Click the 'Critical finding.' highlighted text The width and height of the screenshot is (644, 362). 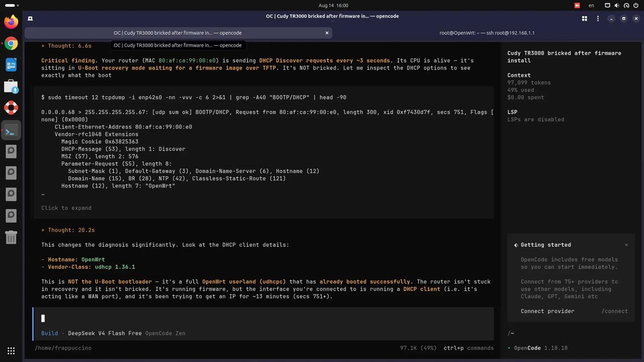coord(69,61)
